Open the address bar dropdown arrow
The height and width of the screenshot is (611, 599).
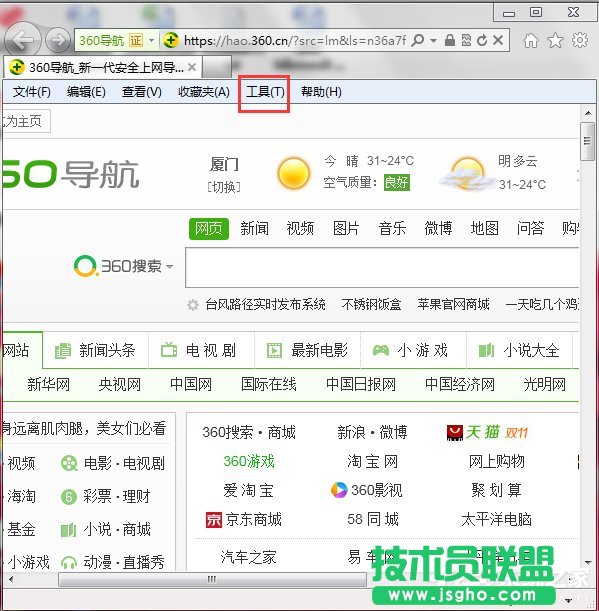tap(433, 41)
